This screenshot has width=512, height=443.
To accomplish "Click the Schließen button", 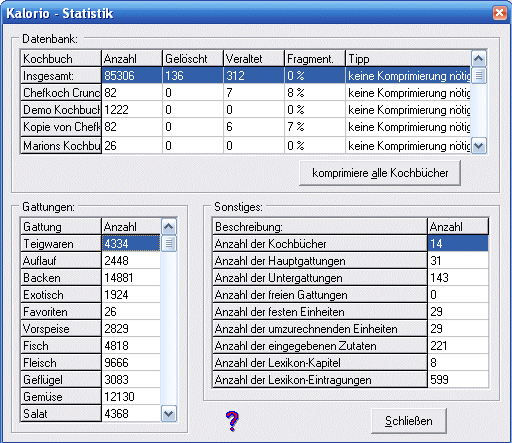I will pos(409,421).
